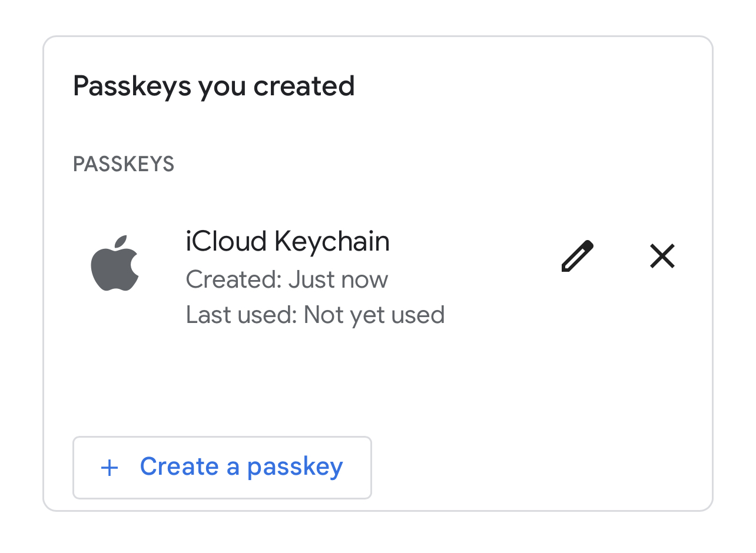Click the pencil icon to rename iCloud Keychain
This screenshot has width=756, height=553.
tap(577, 256)
